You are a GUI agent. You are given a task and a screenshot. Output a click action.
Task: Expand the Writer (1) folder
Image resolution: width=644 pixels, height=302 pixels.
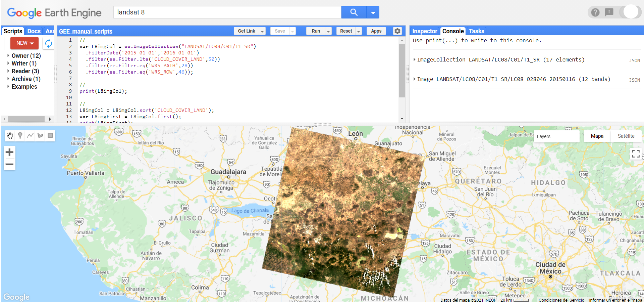click(8, 63)
